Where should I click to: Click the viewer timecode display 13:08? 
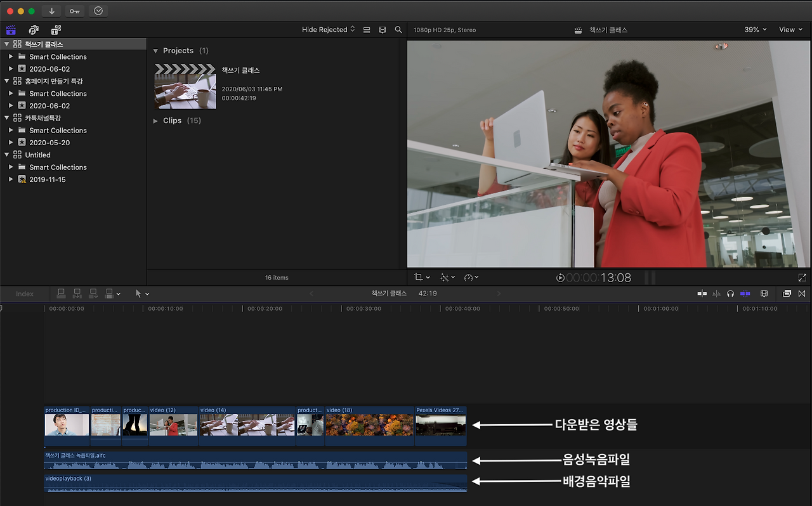(599, 278)
